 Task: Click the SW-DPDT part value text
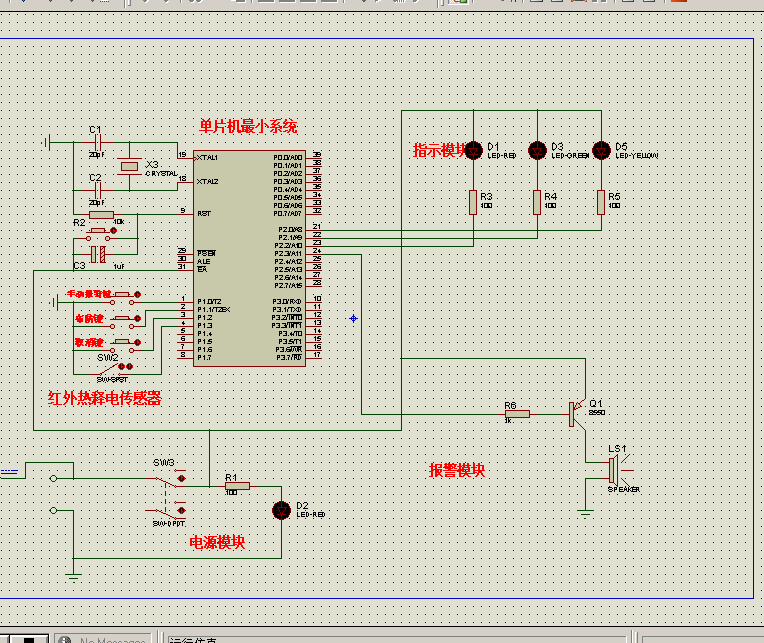169,524
